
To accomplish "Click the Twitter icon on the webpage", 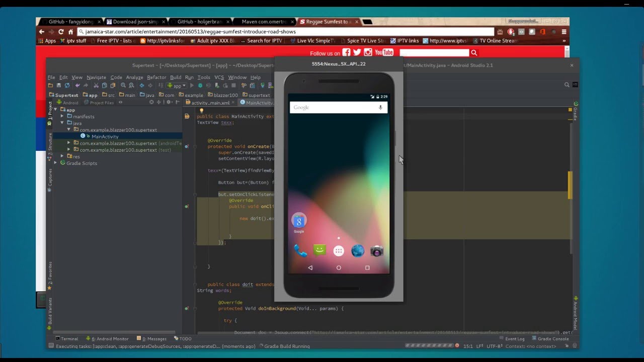I will [357, 52].
